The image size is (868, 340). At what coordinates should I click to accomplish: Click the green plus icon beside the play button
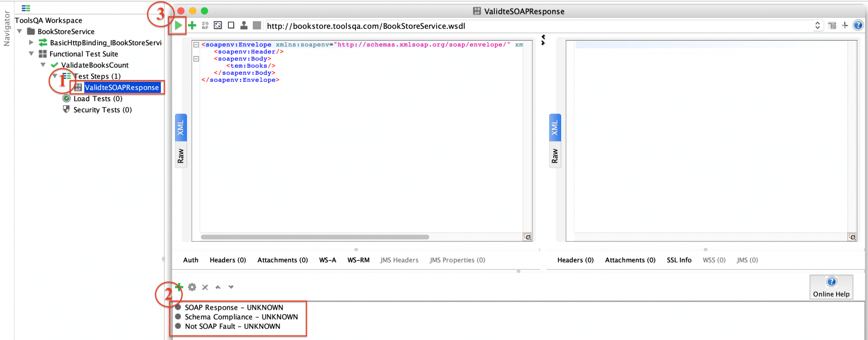192,26
